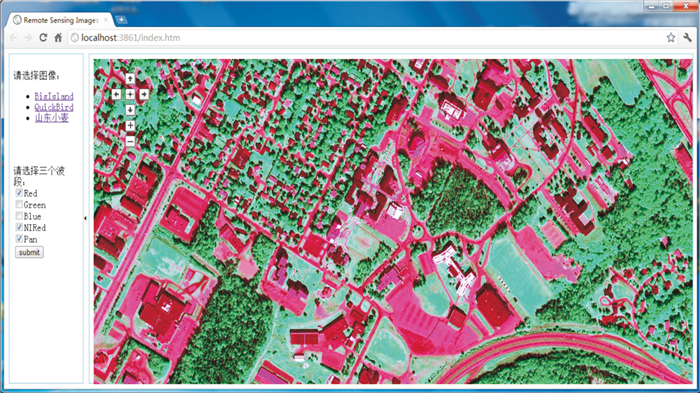This screenshot has height=393, width=700.
Task: Open a new browser tab
Action: pyautogui.click(x=121, y=20)
